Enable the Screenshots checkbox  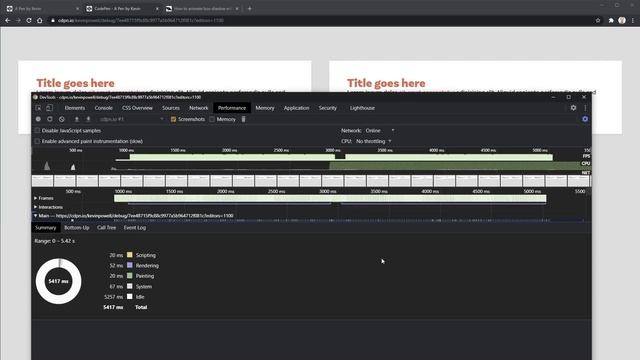(173, 119)
